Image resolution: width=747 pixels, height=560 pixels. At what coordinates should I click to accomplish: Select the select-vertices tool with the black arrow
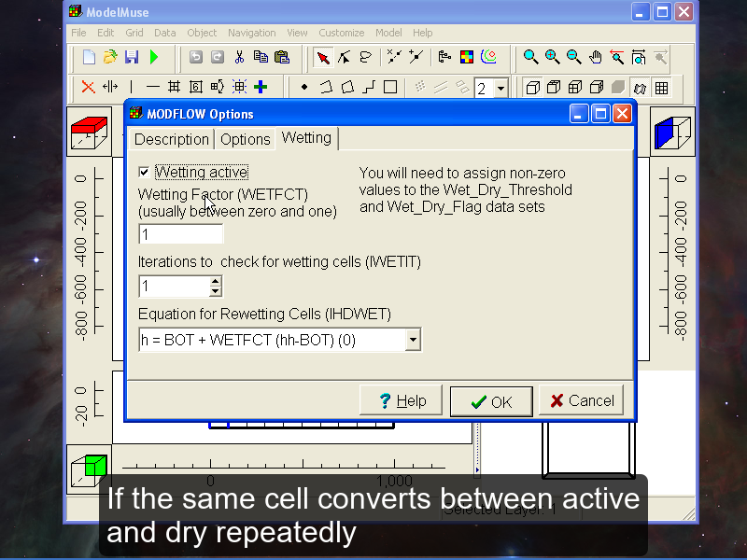point(344,57)
